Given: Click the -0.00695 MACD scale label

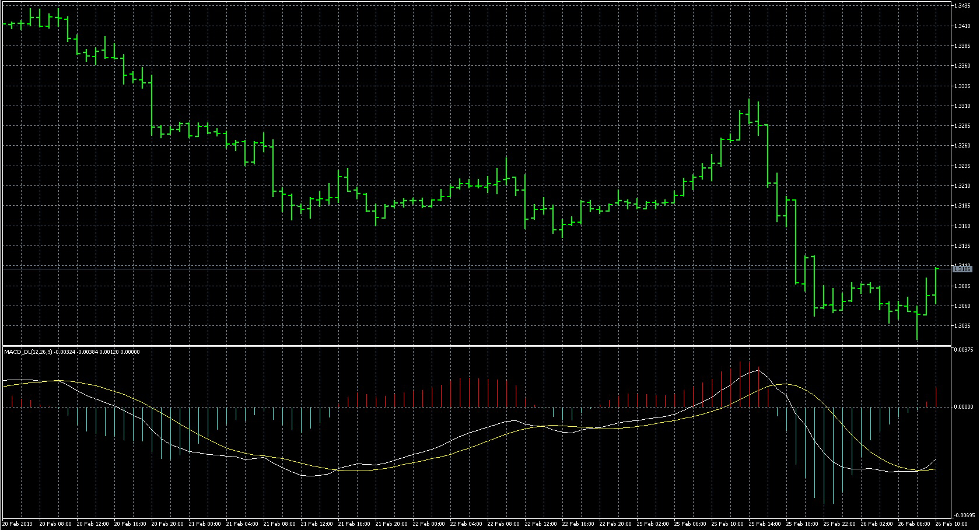Looking at the screenshot, I should [x=964, y=515].
